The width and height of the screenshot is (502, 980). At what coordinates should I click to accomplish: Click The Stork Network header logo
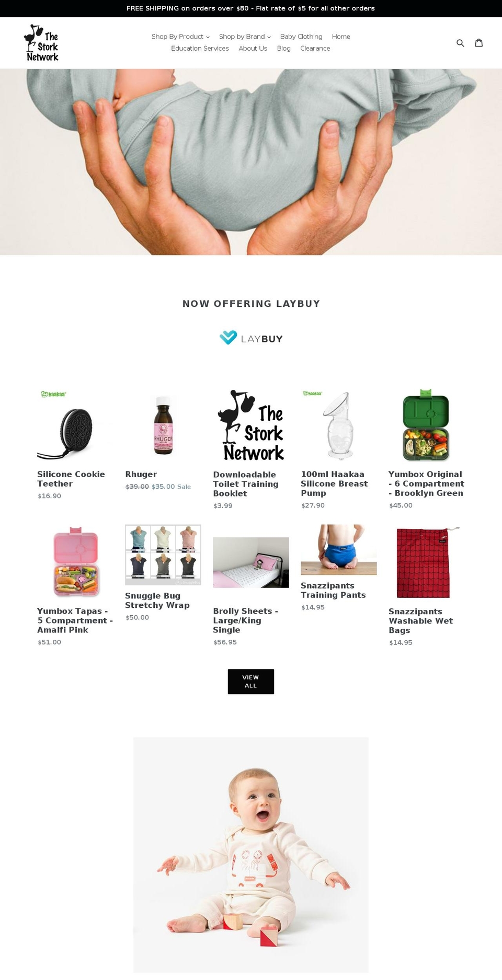click(x=41, y=43)
